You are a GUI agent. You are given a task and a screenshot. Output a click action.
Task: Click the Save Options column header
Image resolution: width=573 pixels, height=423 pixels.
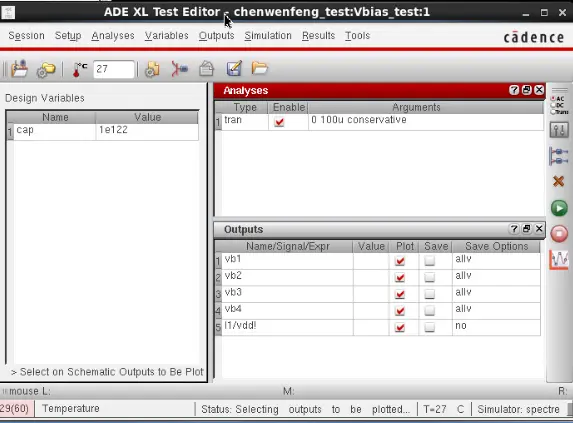point(496,247)
